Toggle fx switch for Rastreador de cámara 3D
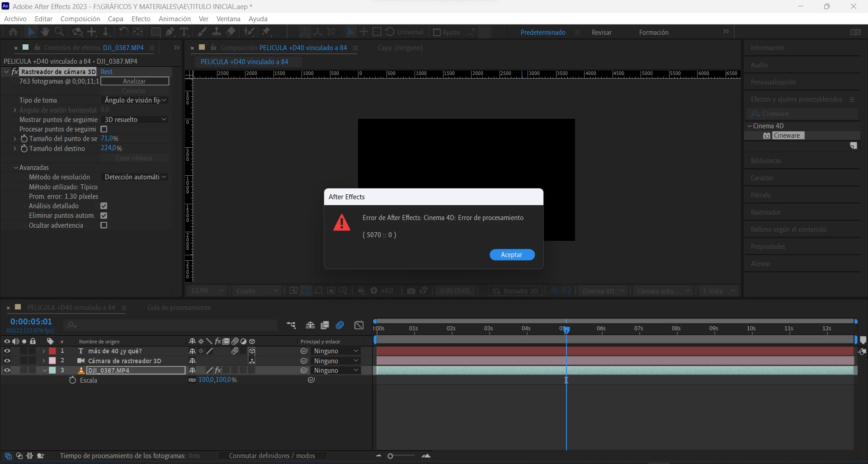This screenshot has height=464, width=868. pyautogui.click(x=14, y=72)
